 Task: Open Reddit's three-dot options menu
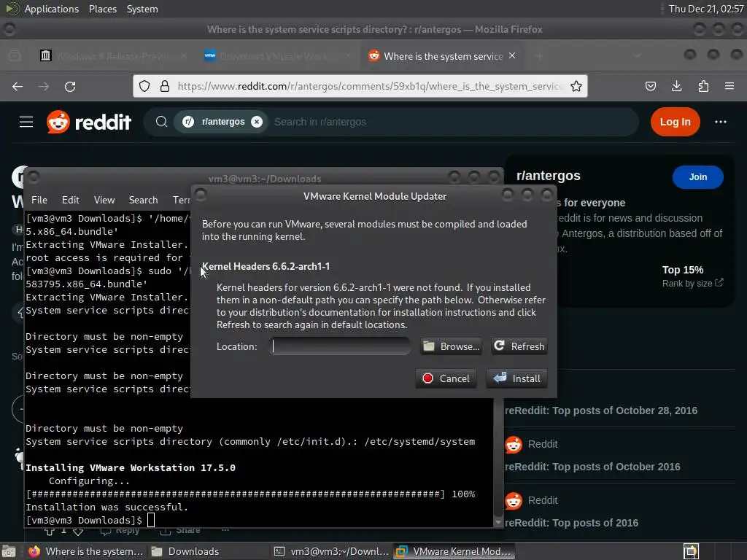click(x=720, y=122)
